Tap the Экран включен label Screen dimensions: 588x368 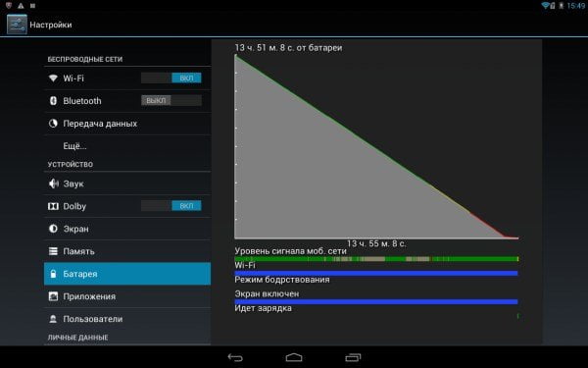(267, 293)
